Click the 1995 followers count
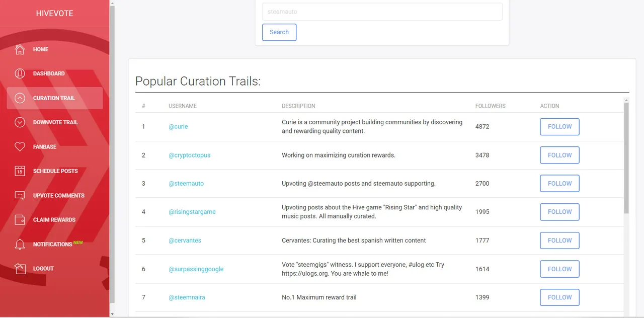Screen dimensions: 644x318 (482, 212)
